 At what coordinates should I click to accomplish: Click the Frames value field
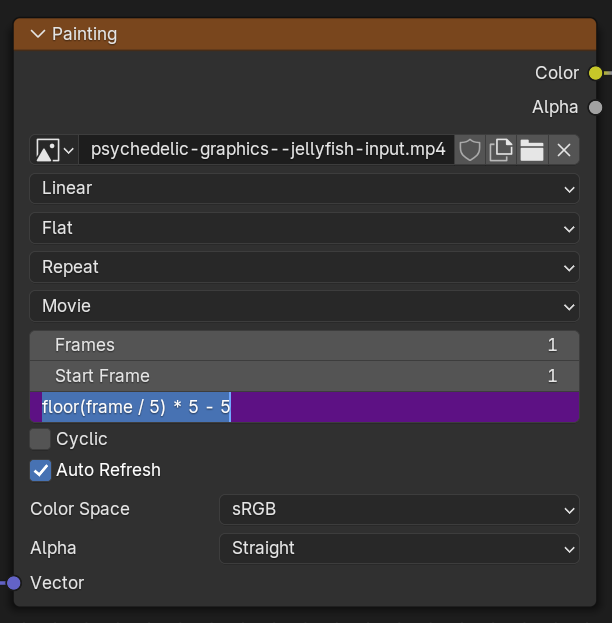[304, 345]
